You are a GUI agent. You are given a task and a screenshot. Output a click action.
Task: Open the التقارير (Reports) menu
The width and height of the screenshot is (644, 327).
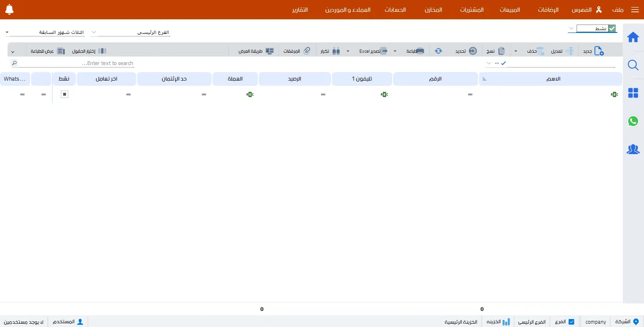[299, 10]
